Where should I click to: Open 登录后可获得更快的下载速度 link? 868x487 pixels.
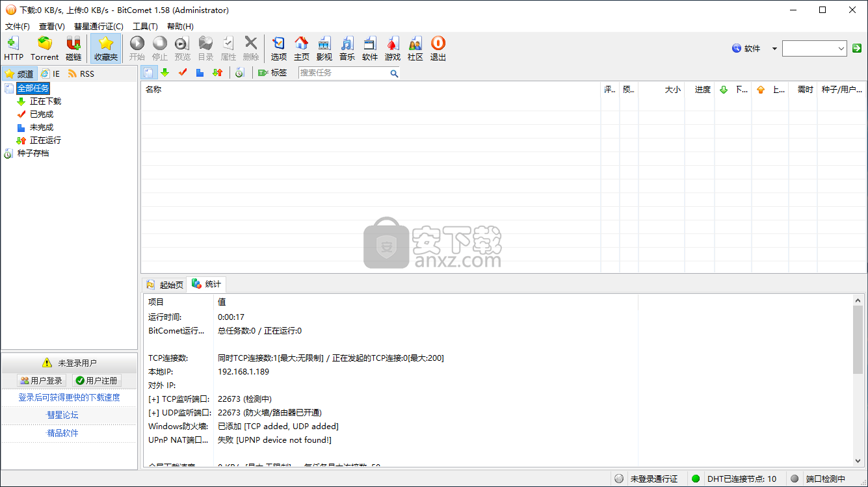(69, 397)
